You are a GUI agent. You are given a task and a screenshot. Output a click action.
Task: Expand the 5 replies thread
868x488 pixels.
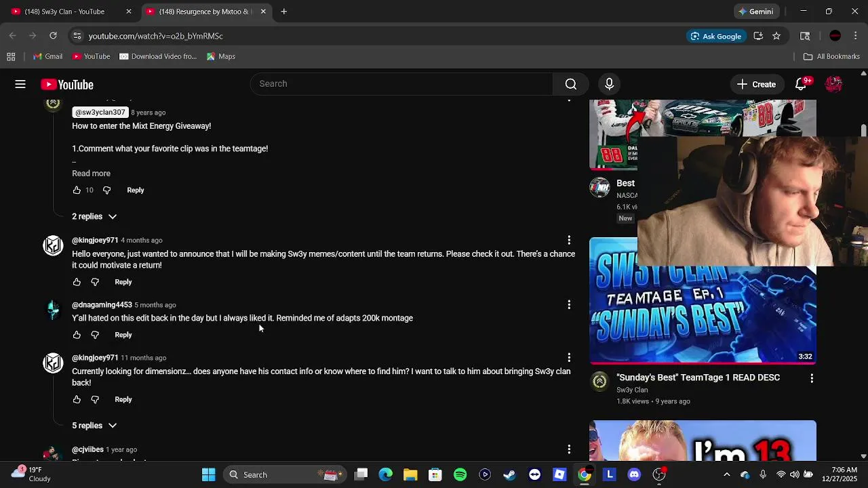94,426
